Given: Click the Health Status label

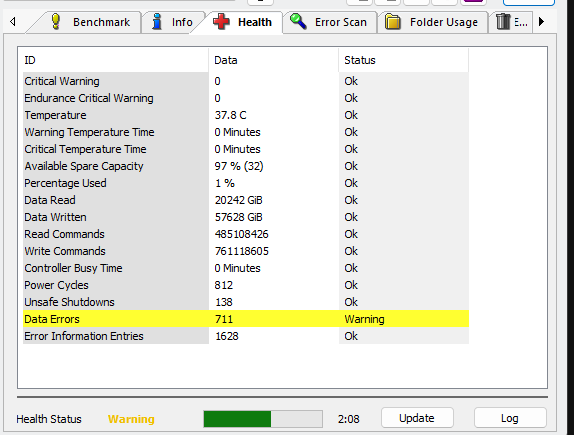Looking at the screenshot, I should 49,419.
